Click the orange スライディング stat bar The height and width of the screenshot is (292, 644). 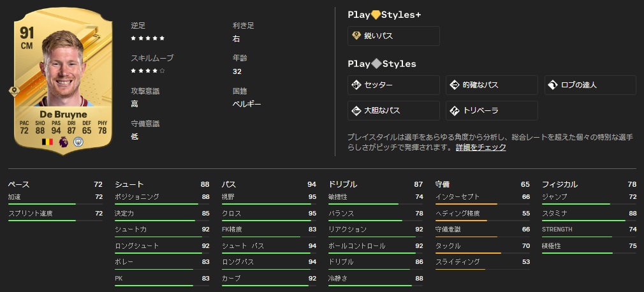click(458, 269)
